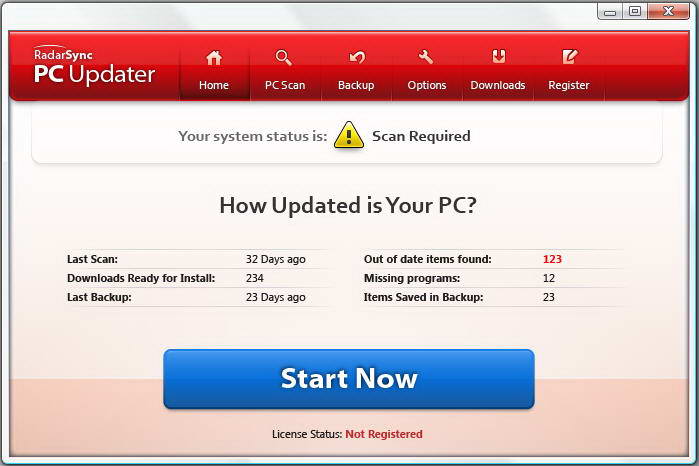Viewport: 699px width, 466px height.
Task: Click the Downloads Ready for Install label
Action: pyautogui.click(x=141, y=278)
